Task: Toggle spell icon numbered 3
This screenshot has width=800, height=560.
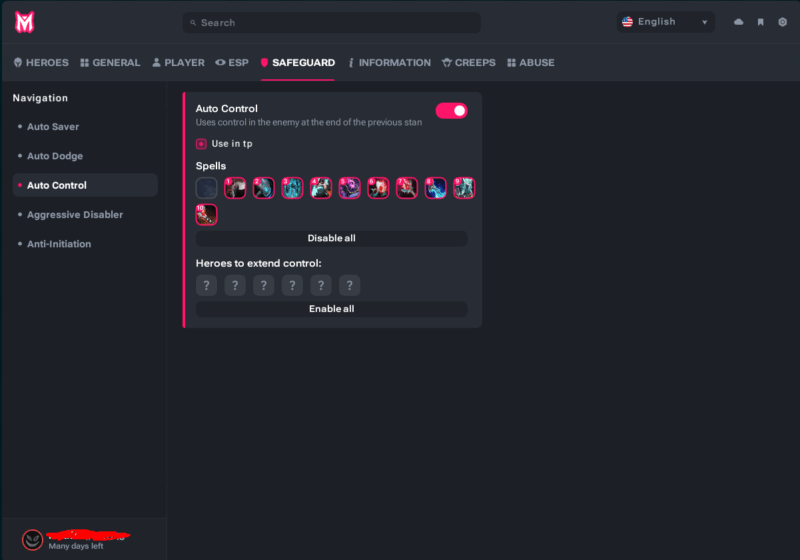Action: [292, 188]
